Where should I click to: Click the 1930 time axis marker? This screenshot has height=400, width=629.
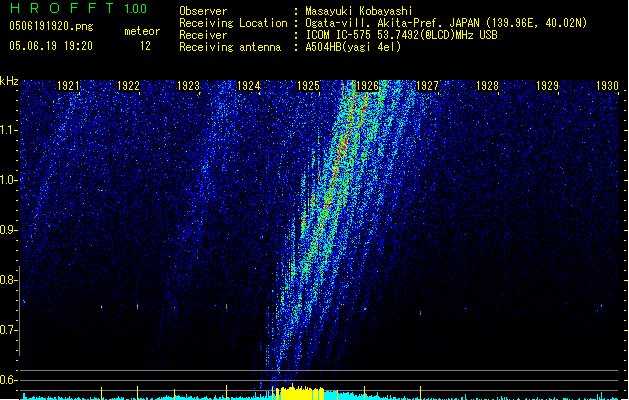point(607,86)
